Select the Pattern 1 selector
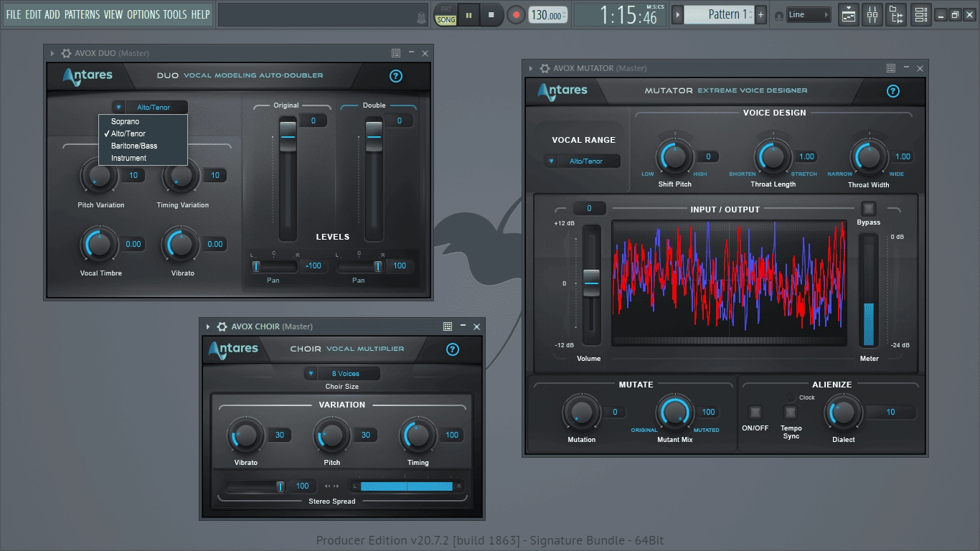This screenshot has height=551, width=980. tap(719, 14)
